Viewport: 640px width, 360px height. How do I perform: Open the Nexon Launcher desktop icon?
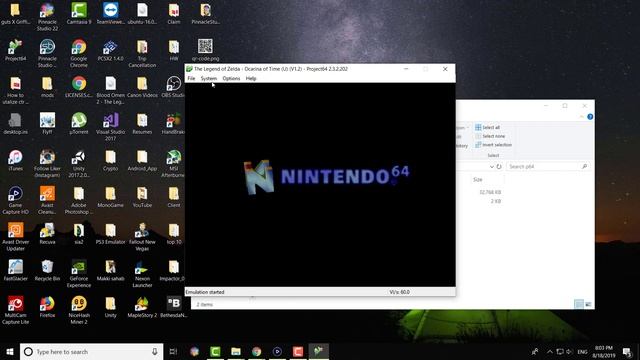(x=142, y=273)
